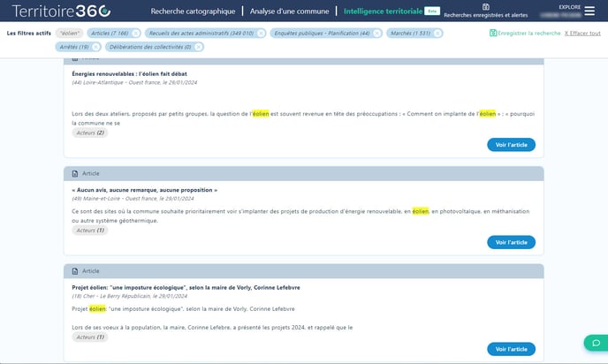This screenshot has height=364, width=608.
Task: Go to Analyse d'une commune tab
Action: (289, 11)
